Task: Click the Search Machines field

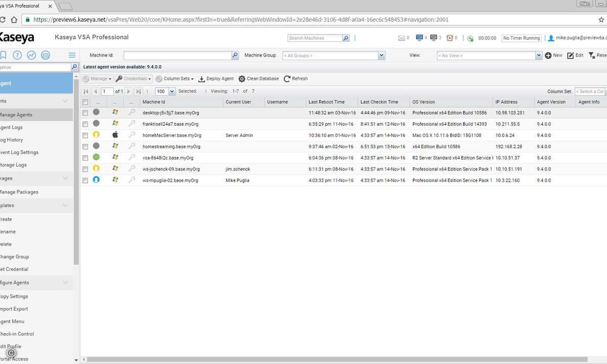Action: point(315,38)
